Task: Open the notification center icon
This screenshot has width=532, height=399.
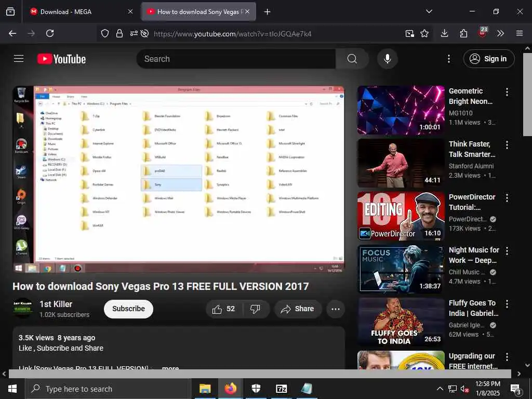Action: pyautogui.click(x=515, y=390)
